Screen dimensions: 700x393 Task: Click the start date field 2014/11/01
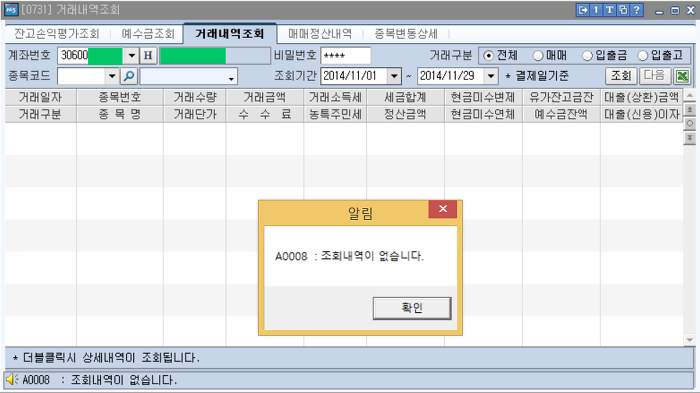tap(354, 76)
